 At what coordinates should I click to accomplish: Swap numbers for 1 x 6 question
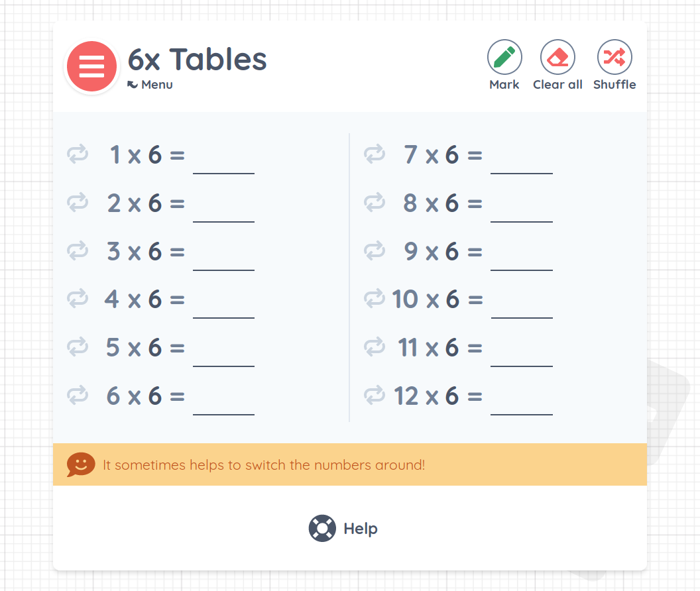pyautogui.click(x=78, y=155)
